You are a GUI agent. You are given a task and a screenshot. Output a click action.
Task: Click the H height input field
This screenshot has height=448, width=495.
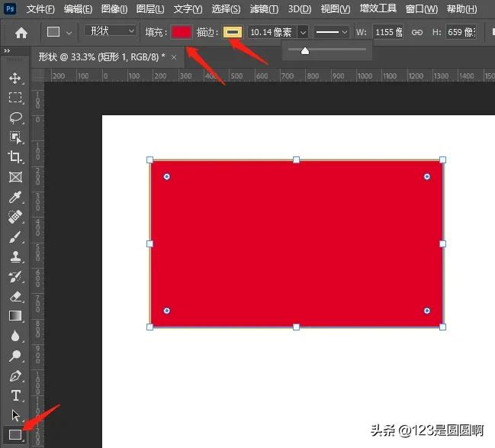click(x=461, y=32)
